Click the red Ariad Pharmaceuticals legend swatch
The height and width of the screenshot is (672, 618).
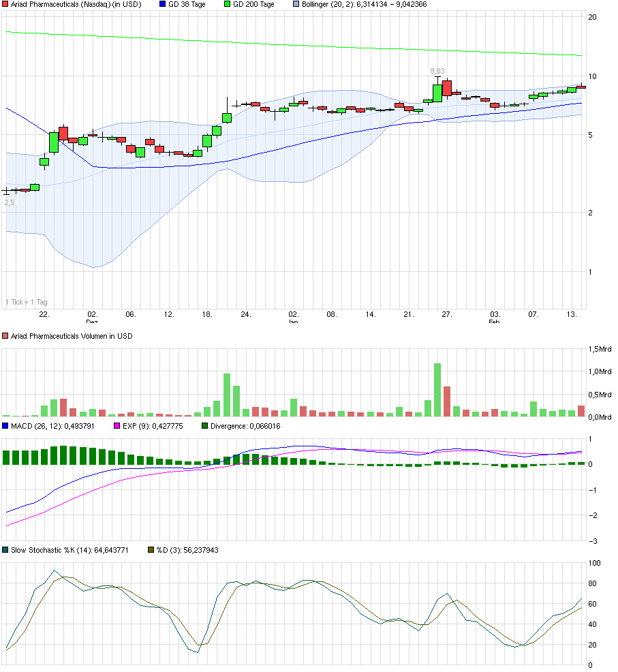5,5
